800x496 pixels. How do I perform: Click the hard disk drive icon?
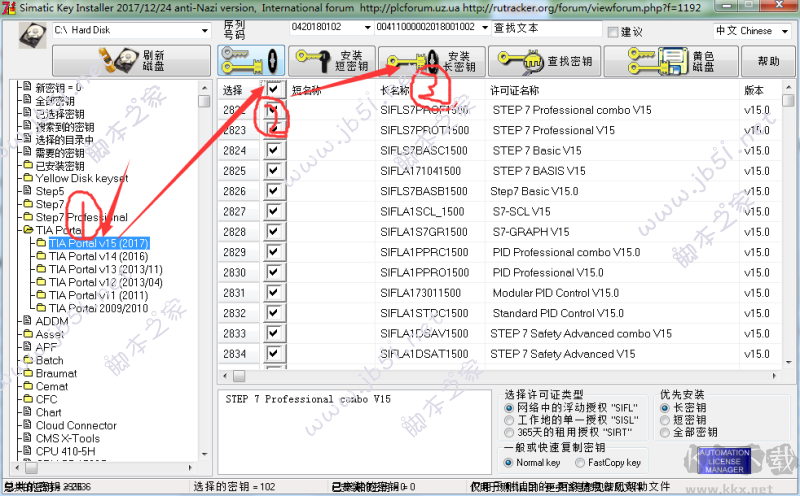coord(33,35)
